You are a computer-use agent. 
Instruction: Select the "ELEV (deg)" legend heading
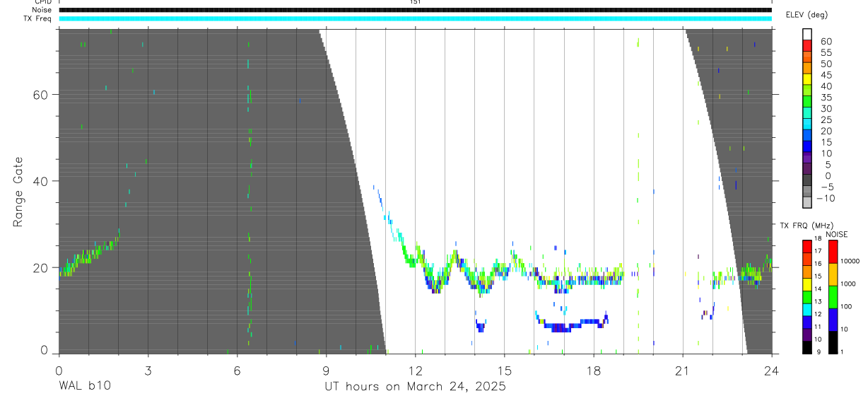click(807, 15)
